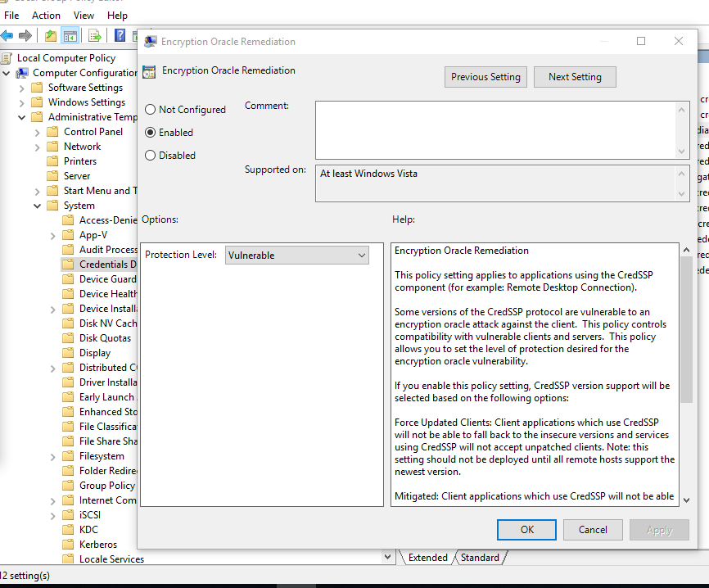Click the Back navigation arrow icon

[x=7, y=34]
